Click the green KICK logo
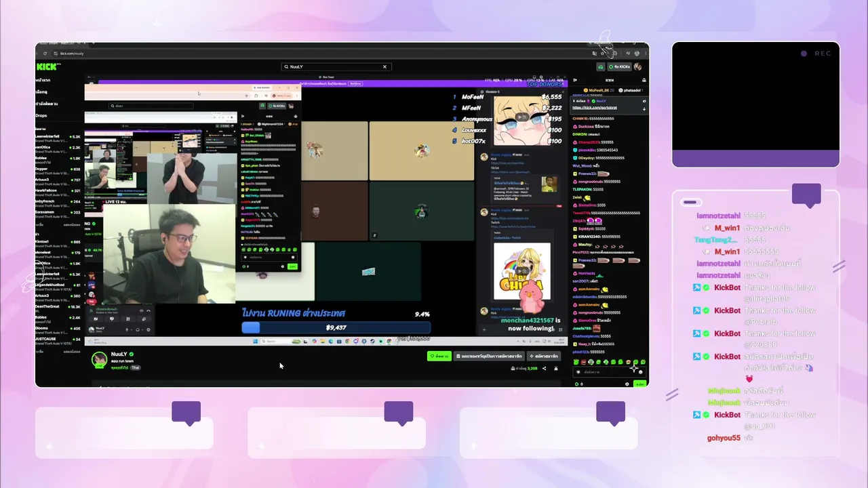Viewport: 868px width, 488px height. 48,66
